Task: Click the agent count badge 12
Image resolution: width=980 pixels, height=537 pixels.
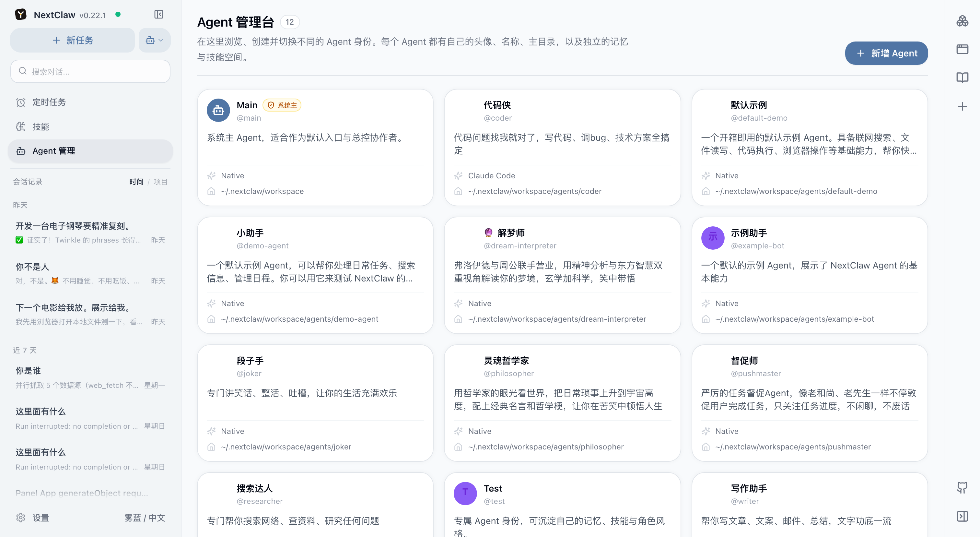Action: (289, 22)
